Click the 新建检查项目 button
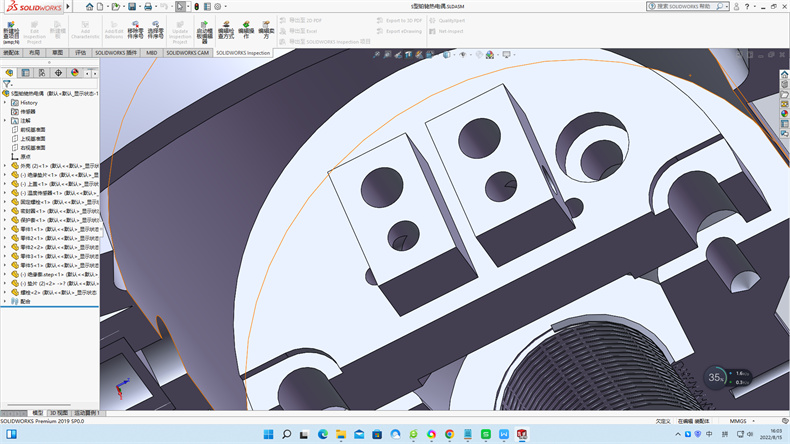The image size is (790, 444). pos(10,29)
